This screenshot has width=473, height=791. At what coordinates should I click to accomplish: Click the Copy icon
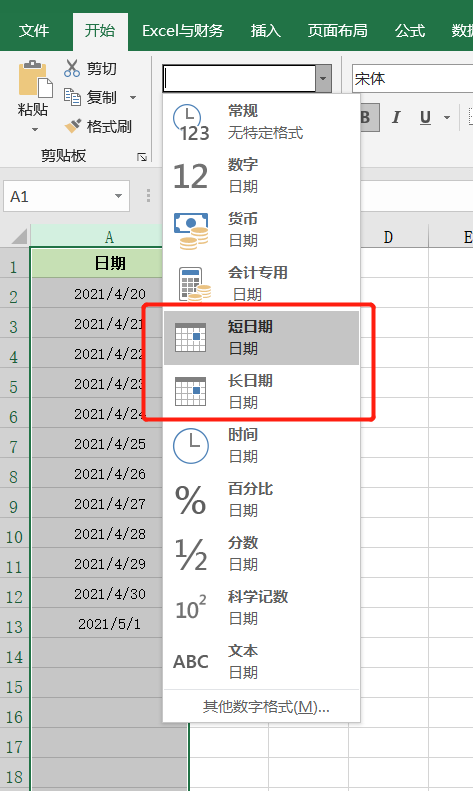72,96
